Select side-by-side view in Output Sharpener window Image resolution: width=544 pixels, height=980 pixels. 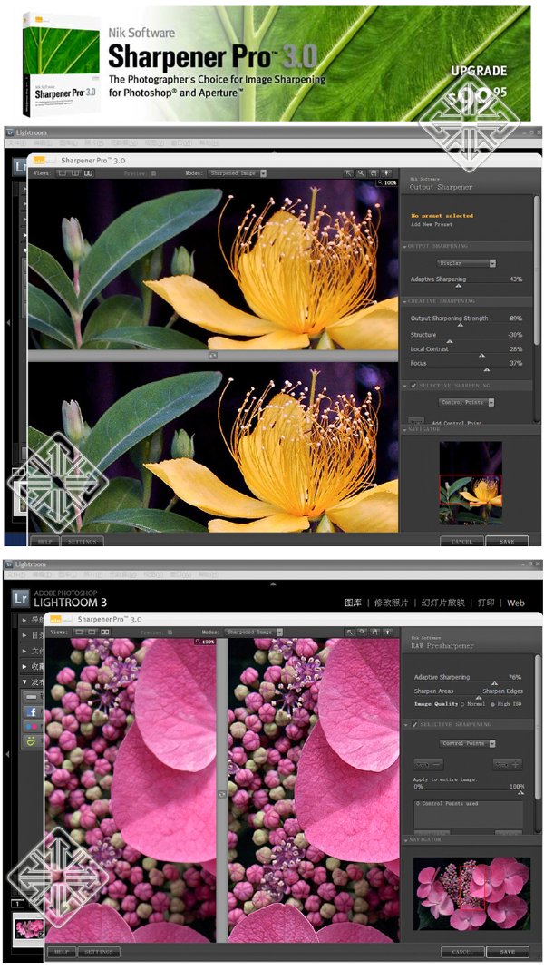pos(88,173)
